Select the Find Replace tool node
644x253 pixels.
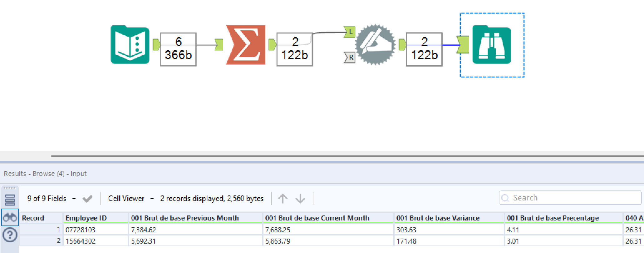(376, 45)
